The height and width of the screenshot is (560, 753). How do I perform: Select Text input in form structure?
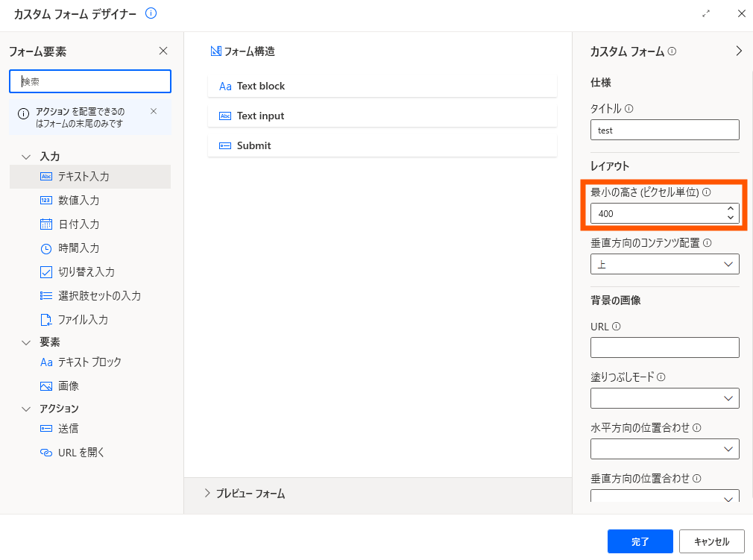click(x=382, y=116)
